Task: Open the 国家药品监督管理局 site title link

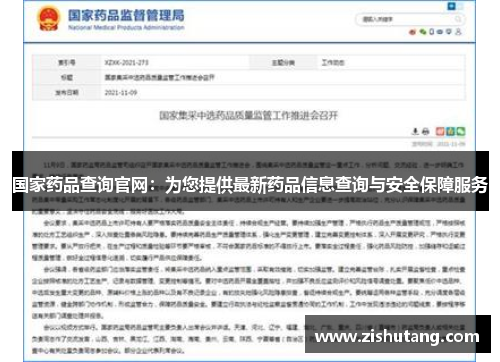Action: [126, 15]
